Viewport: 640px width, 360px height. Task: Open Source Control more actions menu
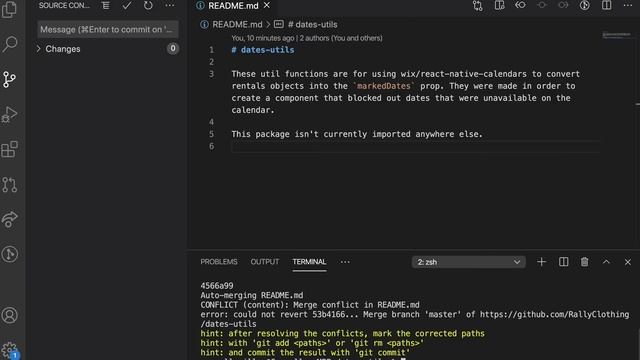[x=170, y=5]
